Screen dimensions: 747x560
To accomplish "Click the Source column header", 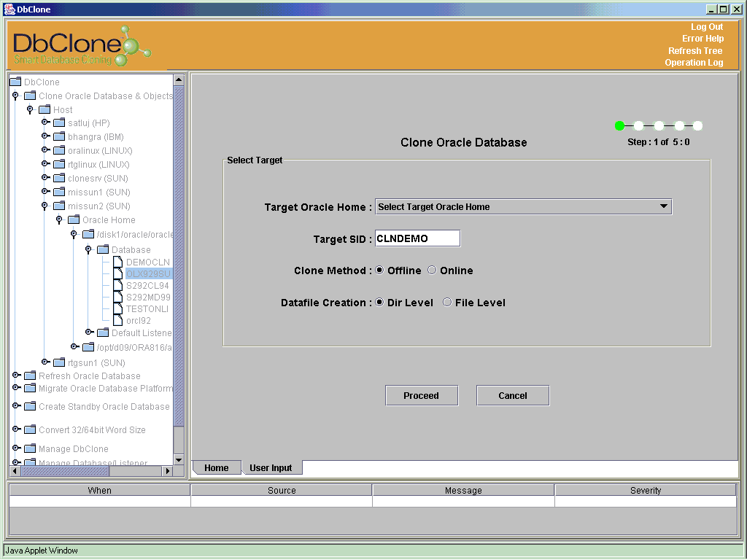I will click(x=282, y=490).
